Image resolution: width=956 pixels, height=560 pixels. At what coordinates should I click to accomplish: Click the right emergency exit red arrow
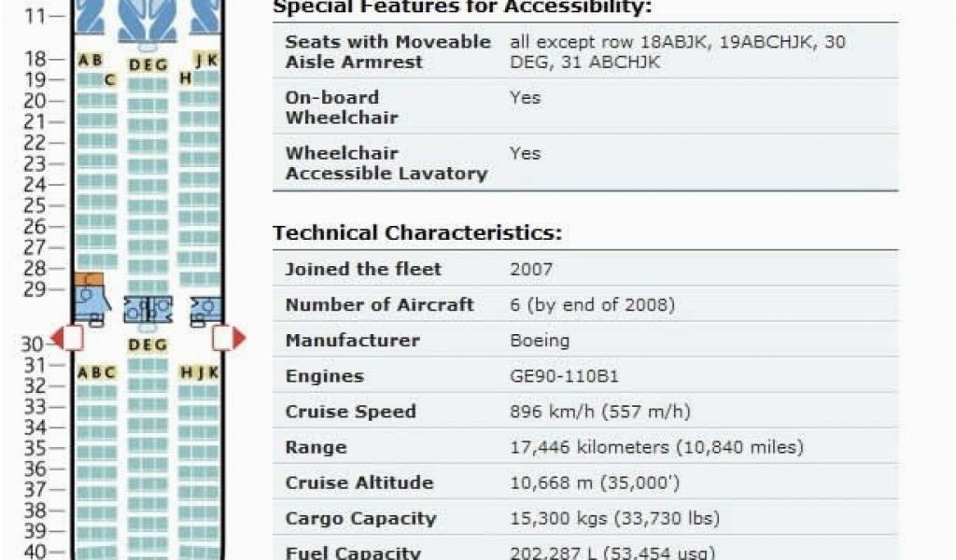(x=239, y=338)
